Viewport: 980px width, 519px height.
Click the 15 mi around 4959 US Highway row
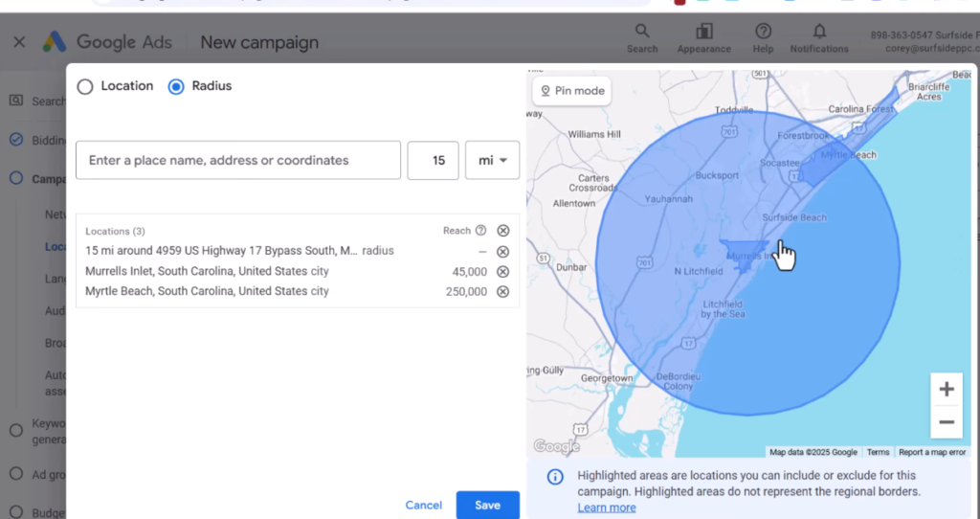pyautogui.click(x=298, y=252)
